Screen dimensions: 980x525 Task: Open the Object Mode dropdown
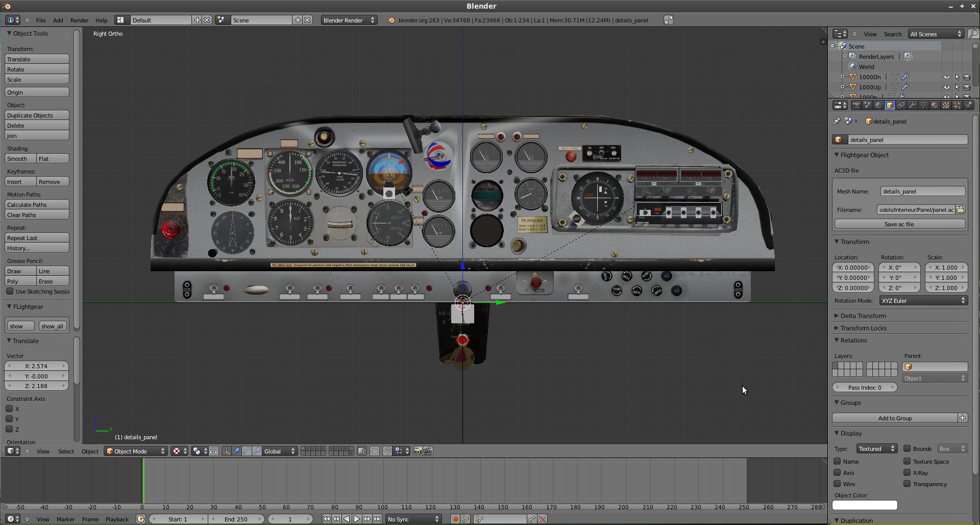136,451
